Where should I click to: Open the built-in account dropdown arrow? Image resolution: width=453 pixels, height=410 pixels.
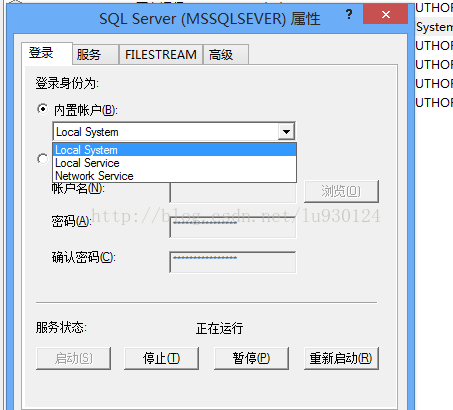click(x=286, y=131)
